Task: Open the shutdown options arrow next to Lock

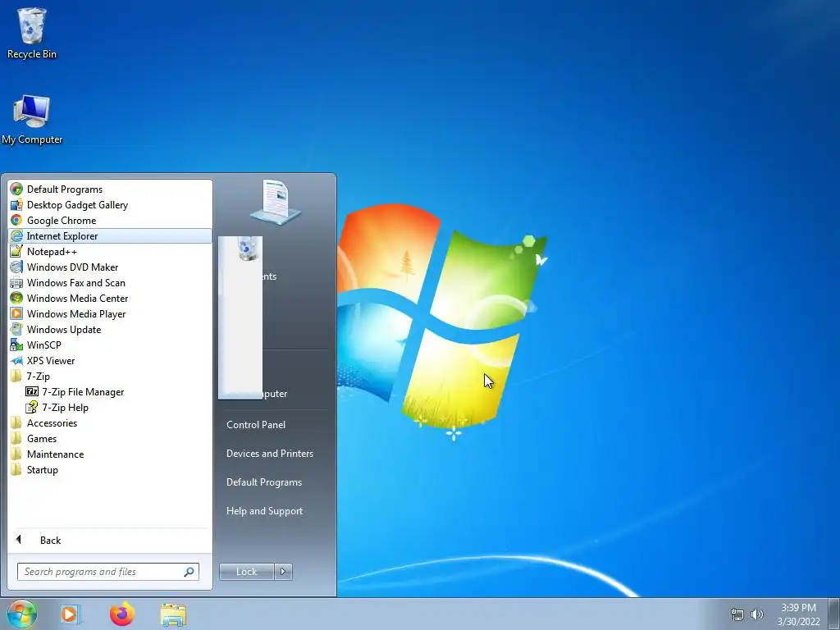Action: point(283,572)
